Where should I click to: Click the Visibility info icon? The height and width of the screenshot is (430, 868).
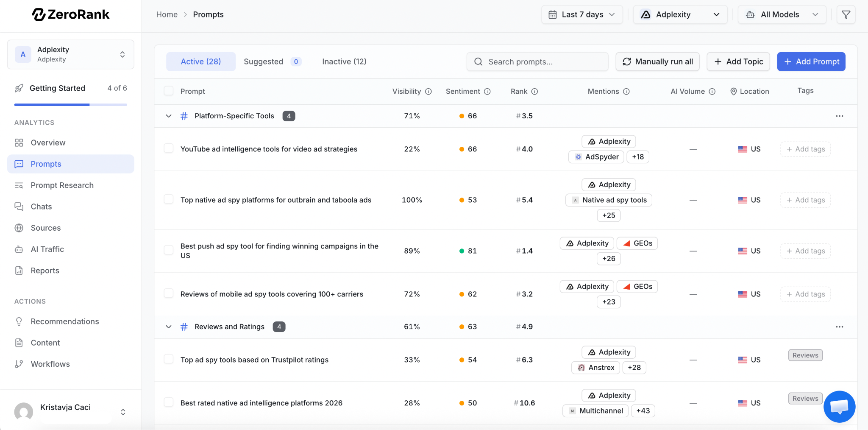tap(428, 92)
